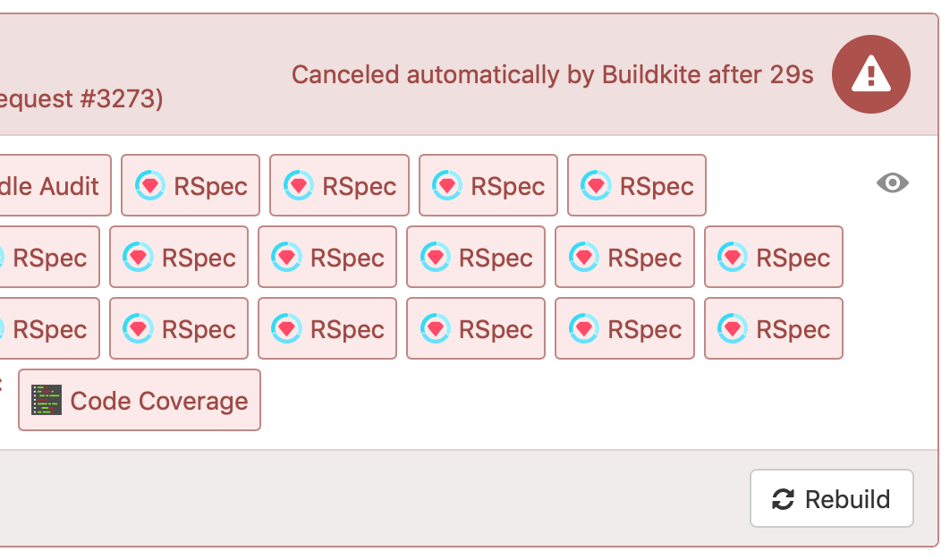Select the cut-off leftmost RSpec job in bottom row

48,329
